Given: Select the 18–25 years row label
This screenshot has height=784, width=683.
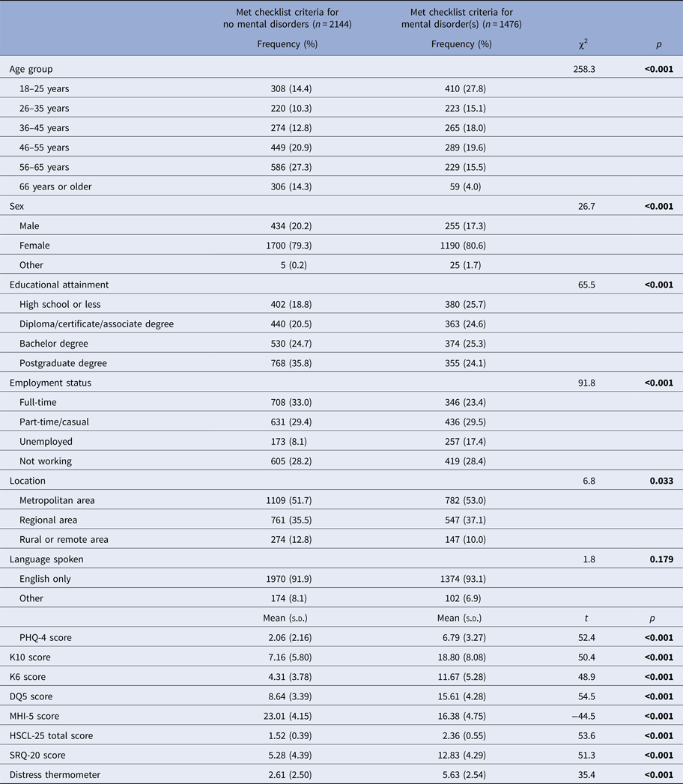Looking at the screenshot, I should pyautogui.click(x=44, y=89).
